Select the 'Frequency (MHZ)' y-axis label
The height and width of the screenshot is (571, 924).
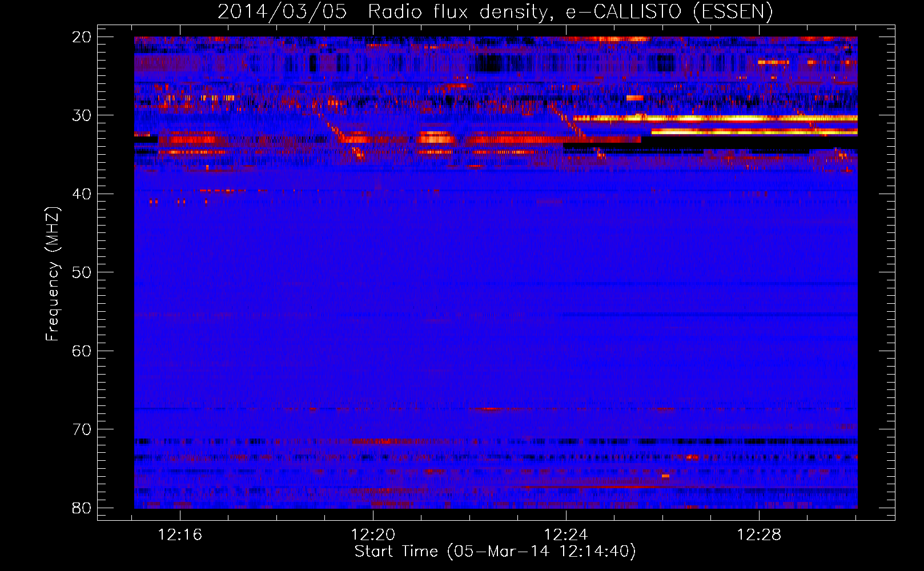click(x=53, y=274)
